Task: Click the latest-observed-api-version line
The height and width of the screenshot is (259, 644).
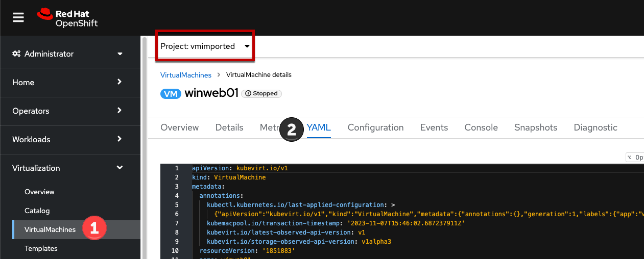Action: click(286, 232)
